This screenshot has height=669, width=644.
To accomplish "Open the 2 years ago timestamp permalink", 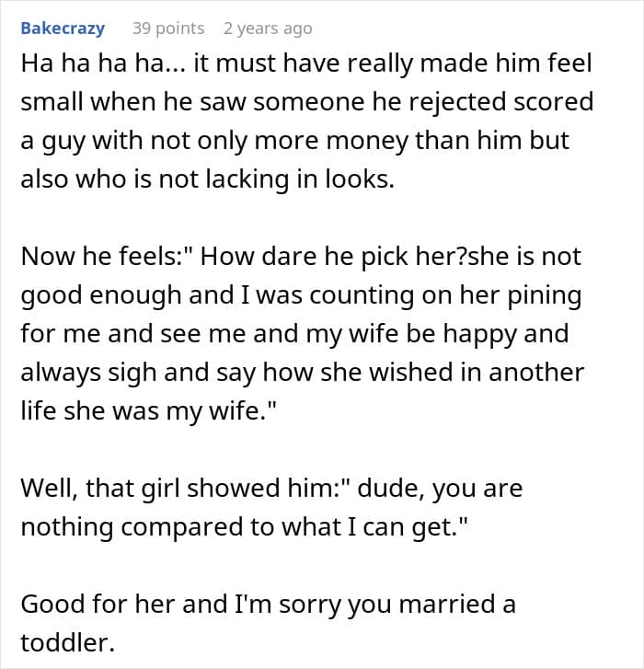I will coord(268,29).
